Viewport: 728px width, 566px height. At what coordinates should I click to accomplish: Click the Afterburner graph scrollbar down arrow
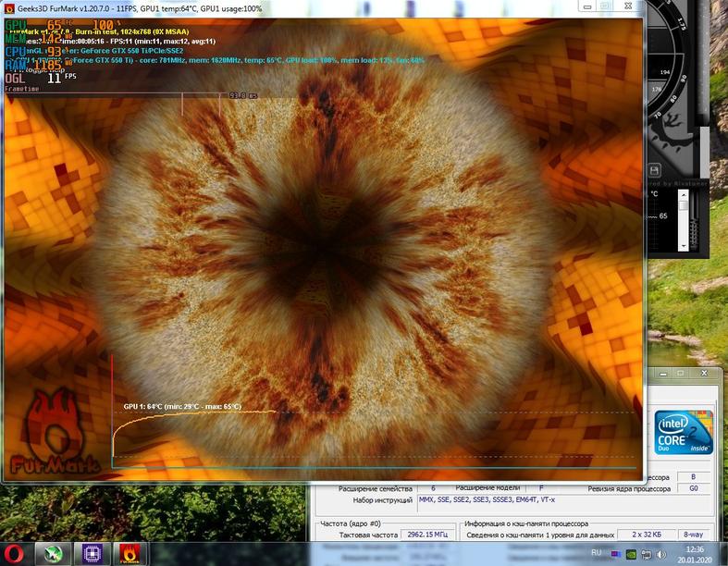click(x=683, y=246)
